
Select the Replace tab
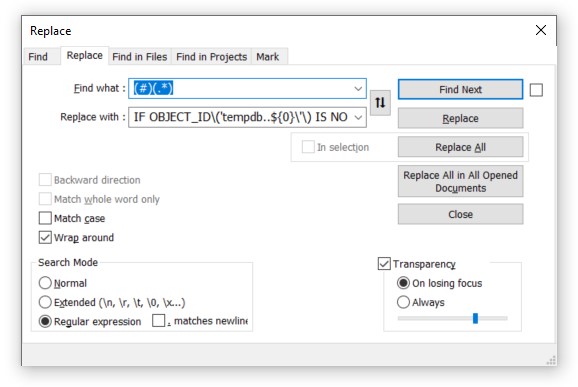[x=84, y=55]
